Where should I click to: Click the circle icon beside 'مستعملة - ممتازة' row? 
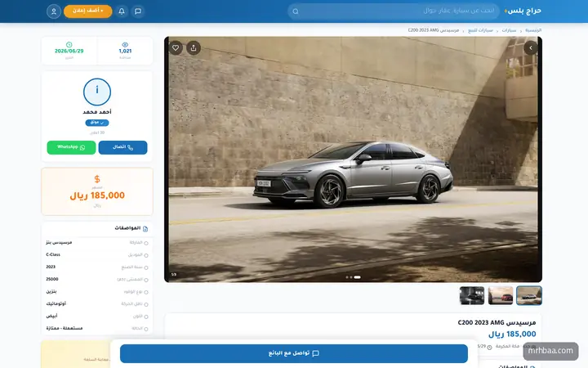coord(146,329)
